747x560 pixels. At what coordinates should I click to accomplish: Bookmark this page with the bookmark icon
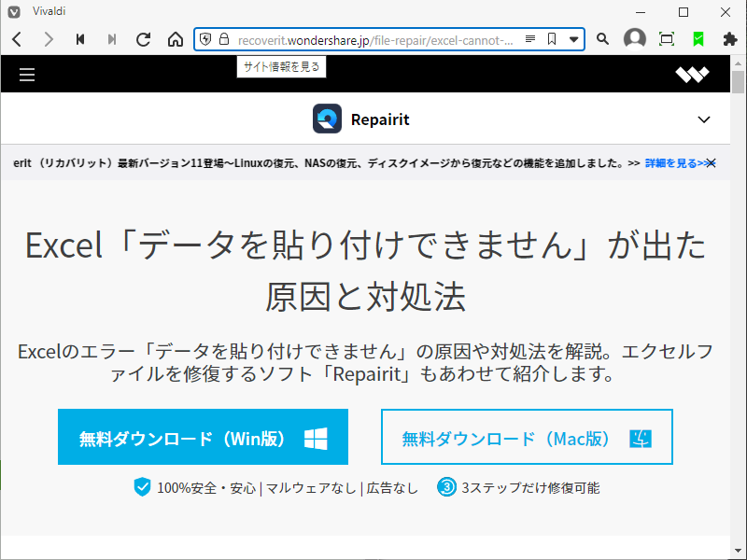[552, 39]
